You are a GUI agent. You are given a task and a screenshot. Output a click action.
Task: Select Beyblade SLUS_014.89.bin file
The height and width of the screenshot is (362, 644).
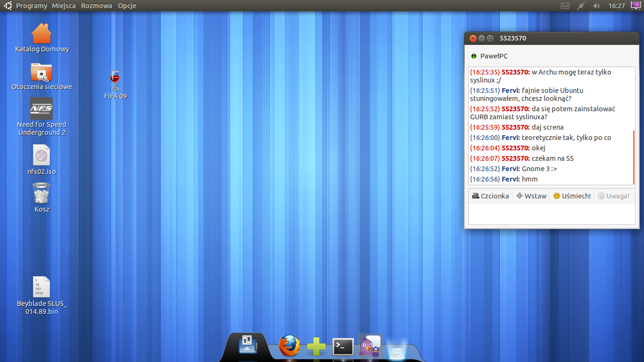41,288
